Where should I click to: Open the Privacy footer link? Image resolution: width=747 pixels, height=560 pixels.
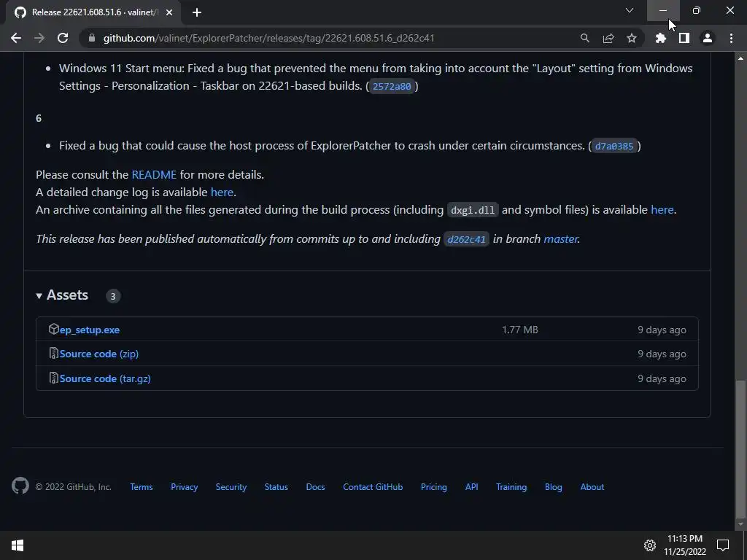point(185,487)
